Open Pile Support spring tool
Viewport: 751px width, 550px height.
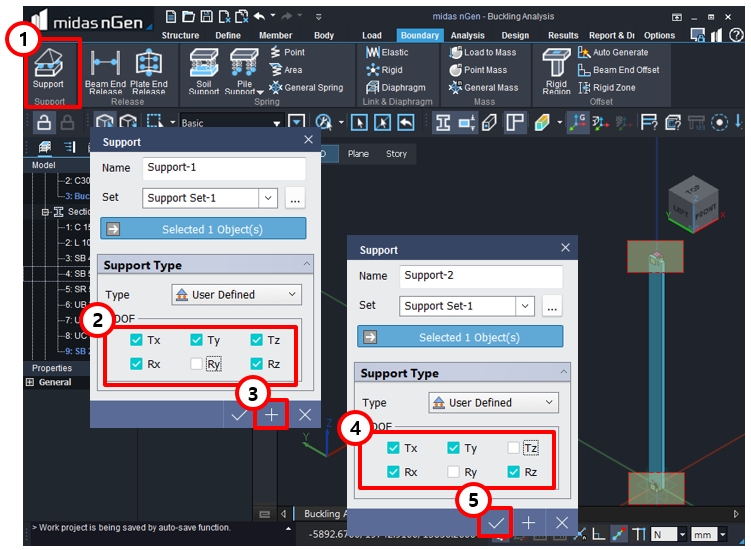[x=244, y=71]
